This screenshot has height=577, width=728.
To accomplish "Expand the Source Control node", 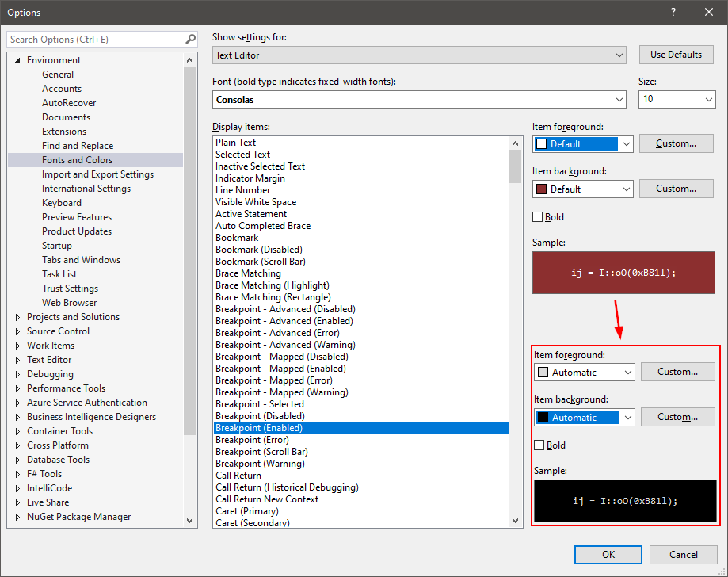I will point(17,332).
